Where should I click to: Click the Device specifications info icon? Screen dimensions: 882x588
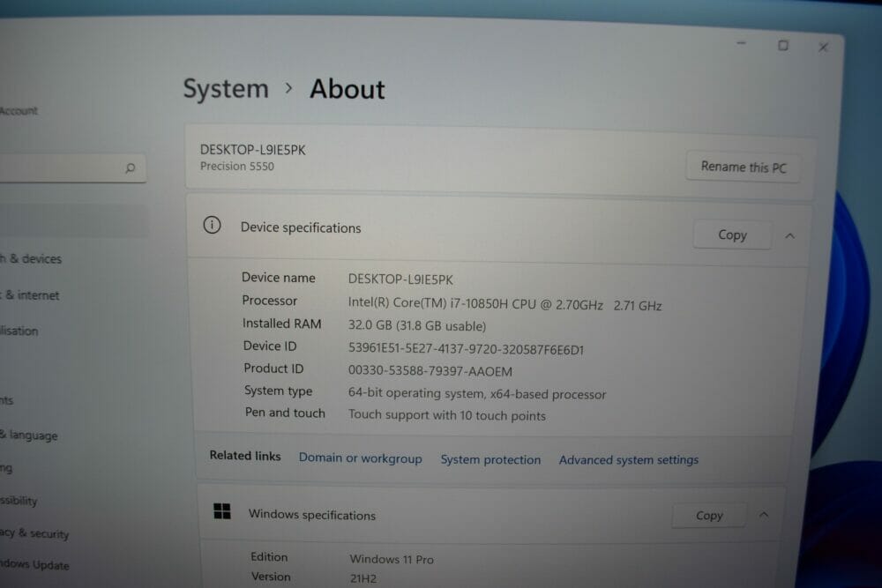pyautogui.click(x=212, y=226)
